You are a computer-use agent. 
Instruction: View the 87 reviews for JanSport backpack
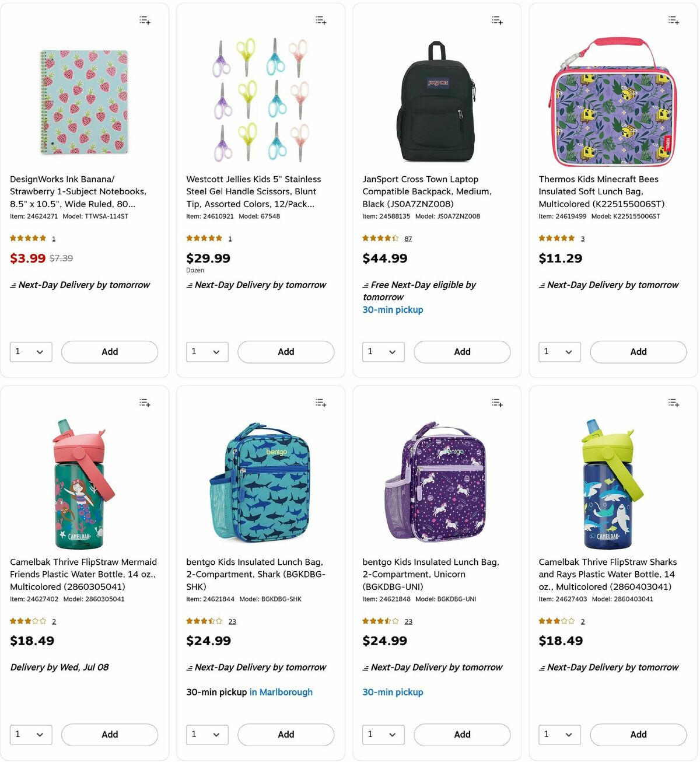(x=408, y=239)
